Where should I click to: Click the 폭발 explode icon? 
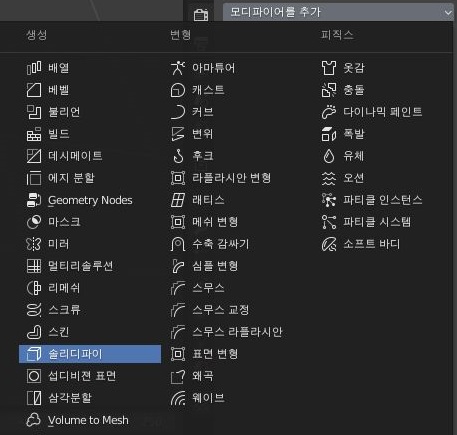pyautogui.click(x=329, y=134)
